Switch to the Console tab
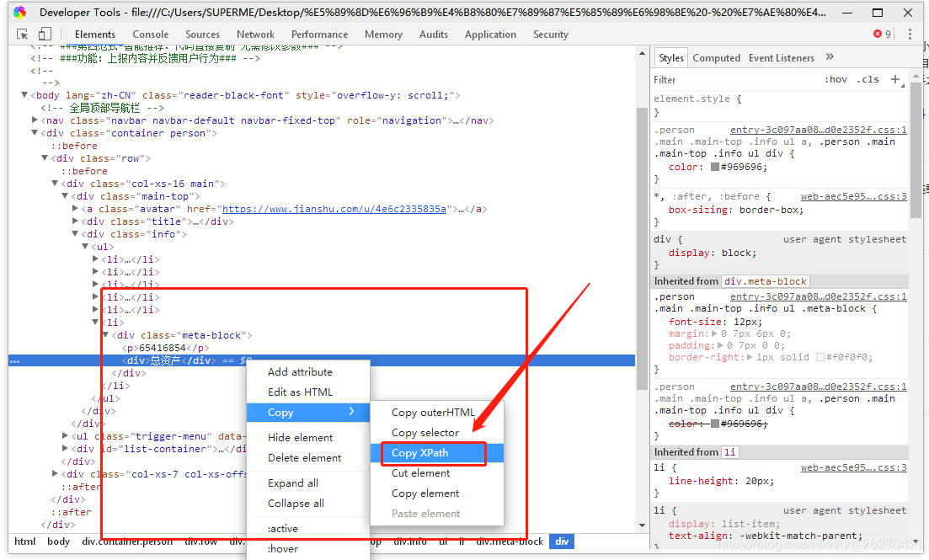This screenshot has height=560, width=929. pyautogui.click(x=150, y=35)
